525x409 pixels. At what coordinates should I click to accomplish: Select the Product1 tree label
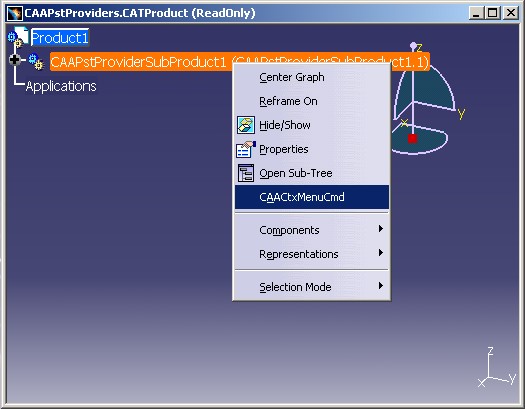60,38
